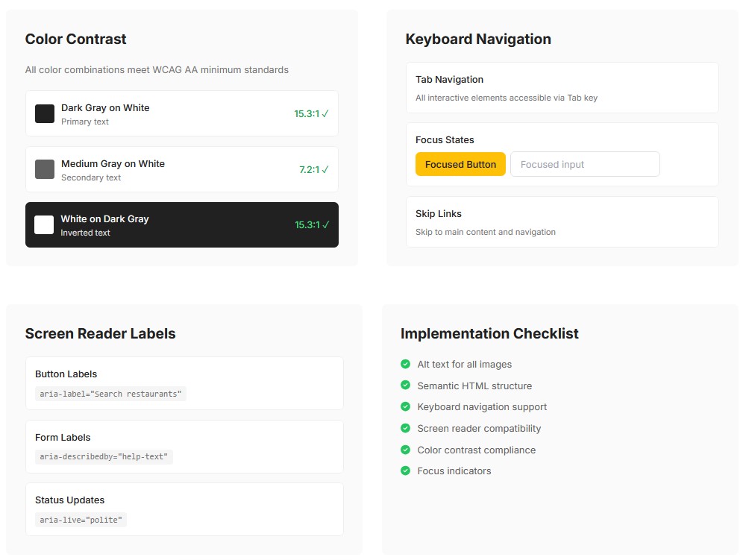Select the Skip Links card
746x560 pixels.
(562, 221)
